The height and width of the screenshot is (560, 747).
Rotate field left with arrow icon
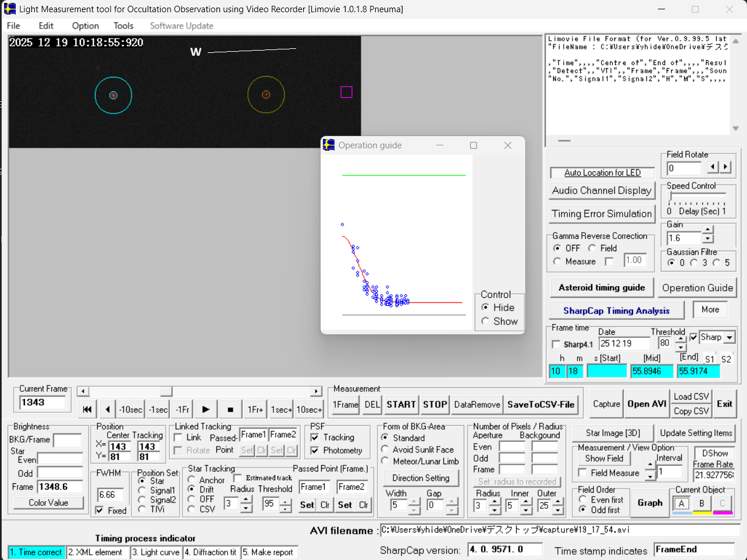click(x=713, y=167)
